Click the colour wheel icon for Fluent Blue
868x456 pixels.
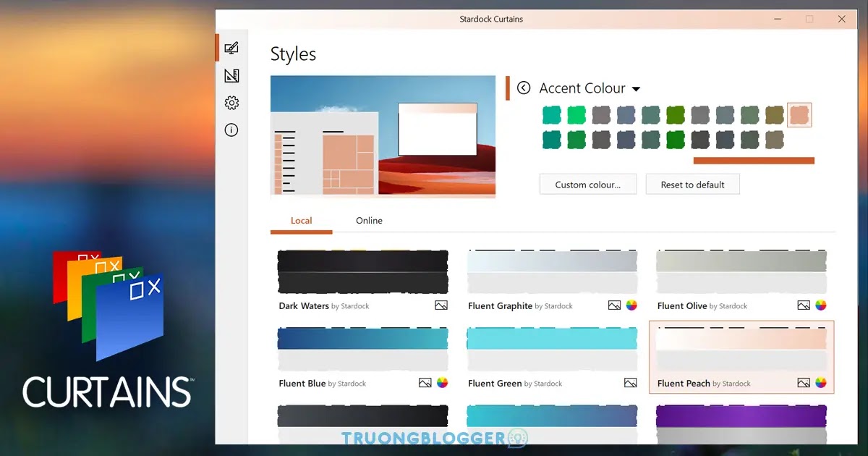(x=443, y=383)
